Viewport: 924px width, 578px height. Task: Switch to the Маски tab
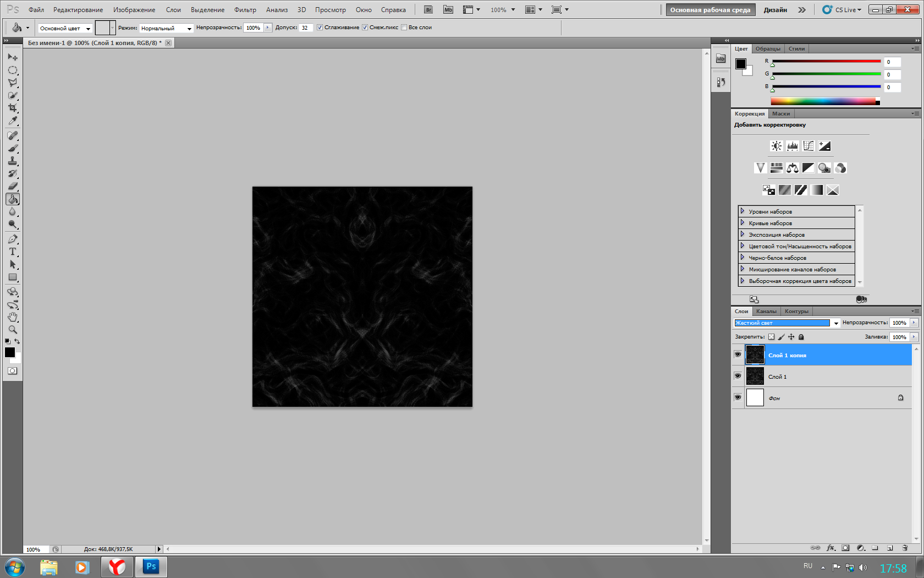point(780,114)
